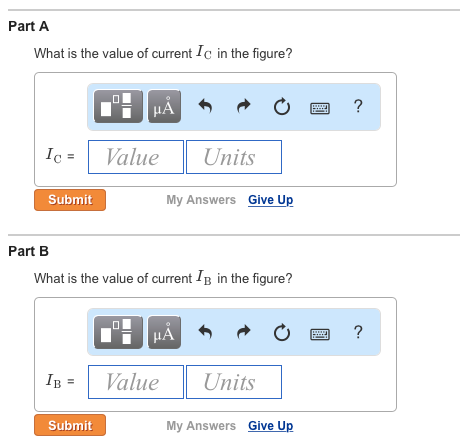Viewport: 460px width, 447px height.
Task: Open units symbols button in Part A
Action: pyautogui.click(x=164, y=106)
